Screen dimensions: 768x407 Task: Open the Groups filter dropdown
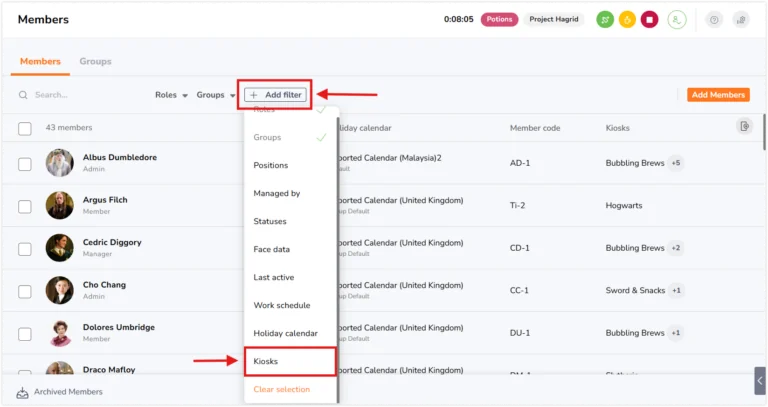216,95
